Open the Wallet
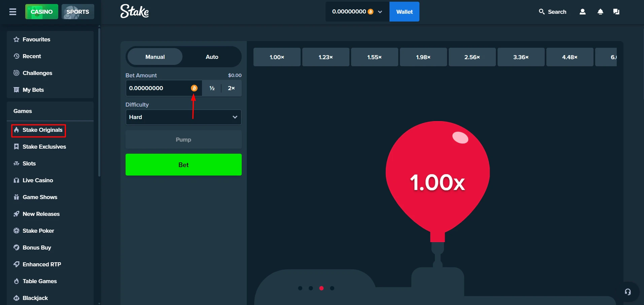The height and width of the screenshot is (305, 644). (x=404, y=12)
